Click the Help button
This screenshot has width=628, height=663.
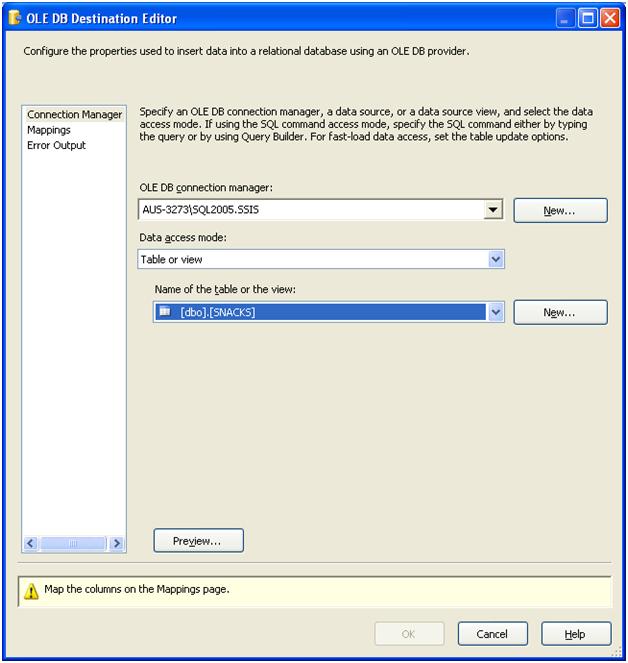pos(576,633)
